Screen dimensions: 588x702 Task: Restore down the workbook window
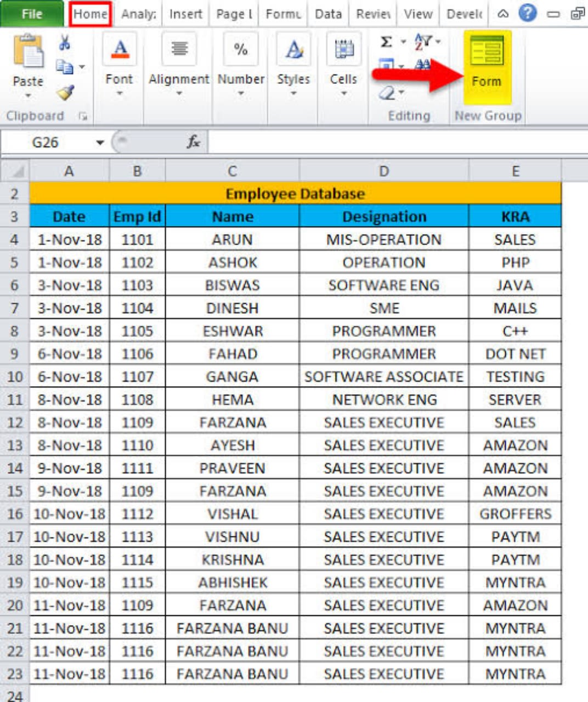pyautogui.click(x=578, y=14)
